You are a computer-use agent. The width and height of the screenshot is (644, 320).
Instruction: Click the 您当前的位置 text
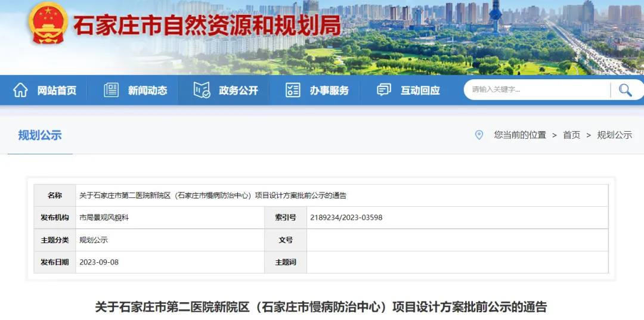click(x=520, y=135)
